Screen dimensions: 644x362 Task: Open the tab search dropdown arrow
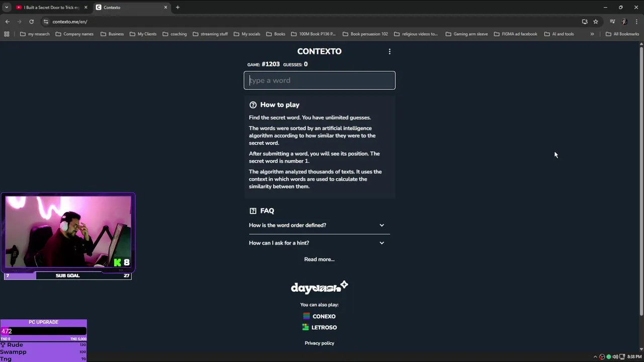coord(7,8)
